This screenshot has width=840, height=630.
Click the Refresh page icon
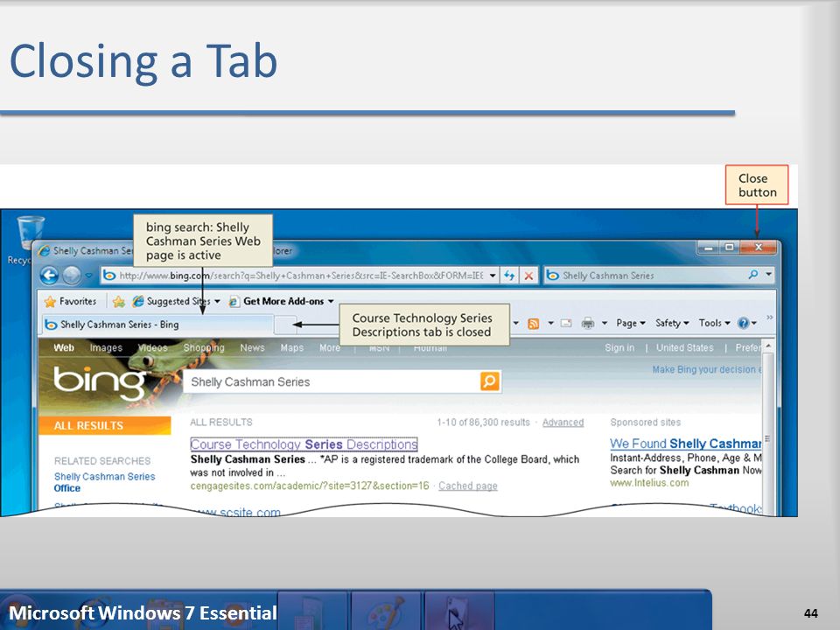coord(509,276)
